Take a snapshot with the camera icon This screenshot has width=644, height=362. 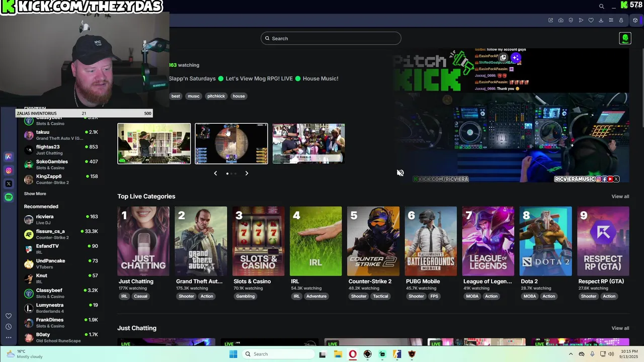click(x=560, y=20)
